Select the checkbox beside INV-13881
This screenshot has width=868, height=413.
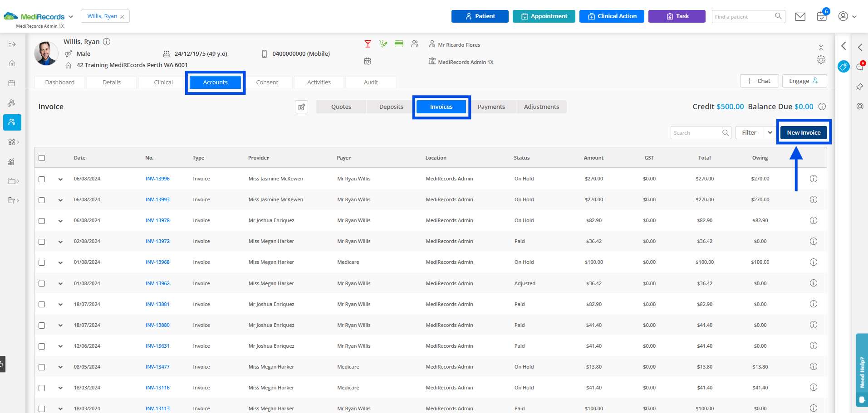[42, 304]
